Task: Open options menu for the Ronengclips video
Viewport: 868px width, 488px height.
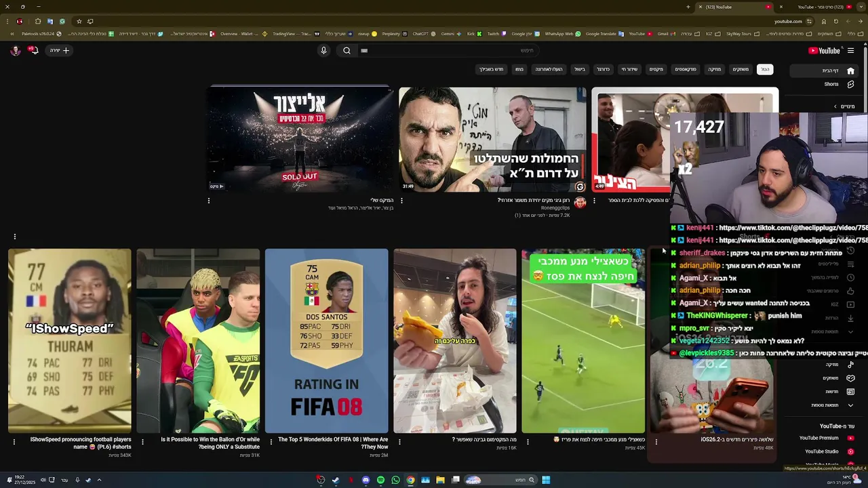Action: (x=401, y=201)
